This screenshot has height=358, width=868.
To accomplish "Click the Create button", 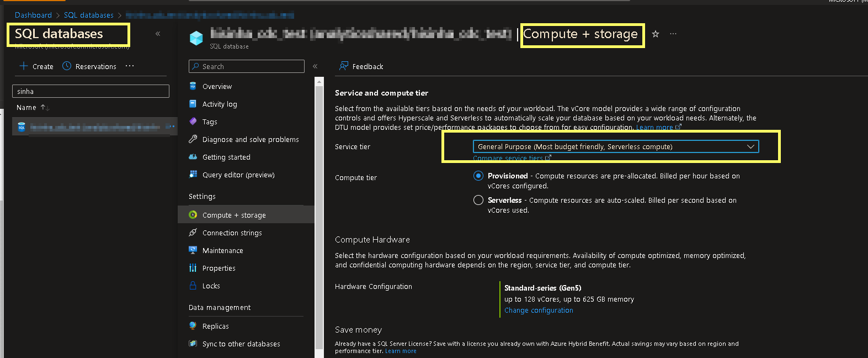I will (36, 66).
